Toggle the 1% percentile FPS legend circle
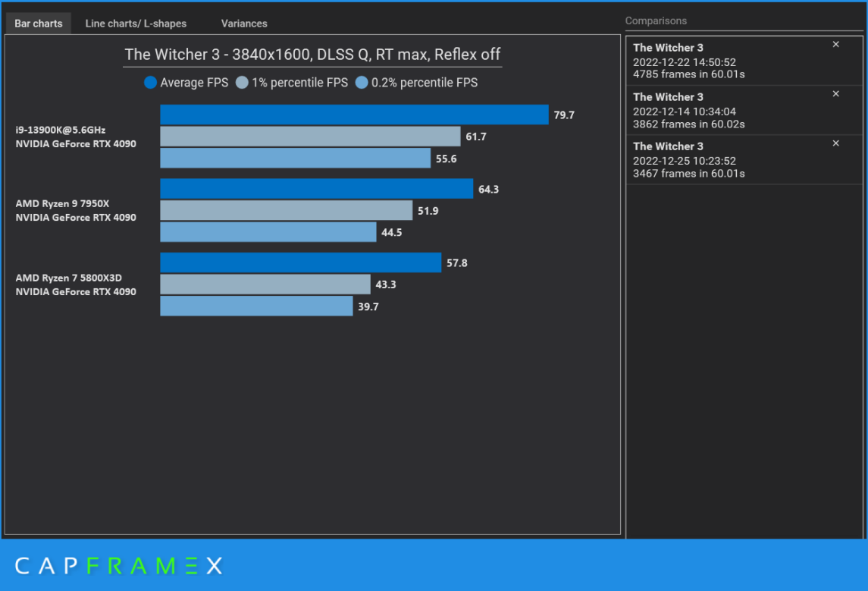 pyautogui.click(x=242, y=83)
